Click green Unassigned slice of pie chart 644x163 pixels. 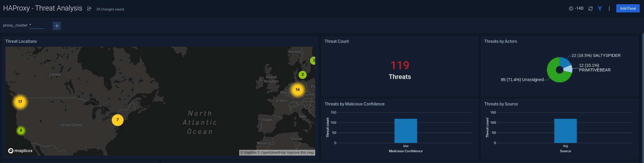point(553,73)
